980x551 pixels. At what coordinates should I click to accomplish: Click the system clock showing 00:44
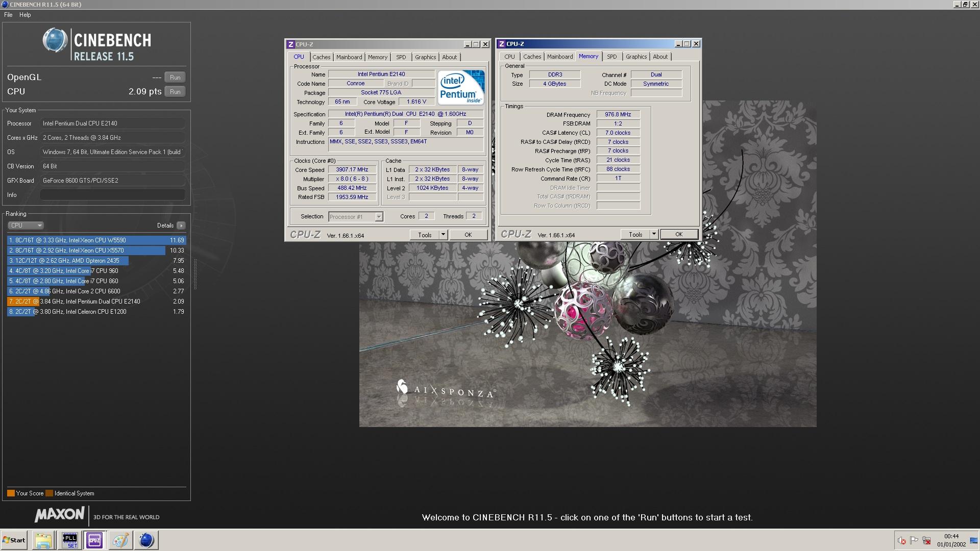coord(951,537)
